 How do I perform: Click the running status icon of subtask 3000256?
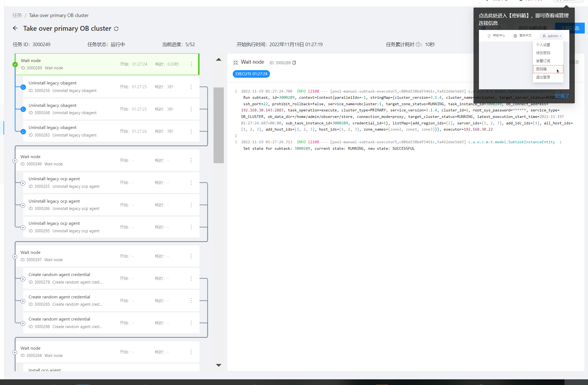pyautogui.click(x=23, y=87)
